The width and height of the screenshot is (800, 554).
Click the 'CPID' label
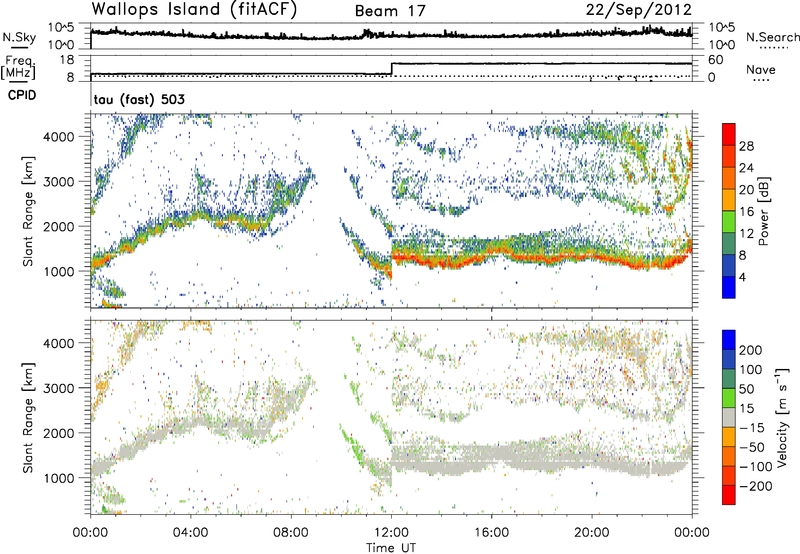pyautogui.click(x=22, y=95)
